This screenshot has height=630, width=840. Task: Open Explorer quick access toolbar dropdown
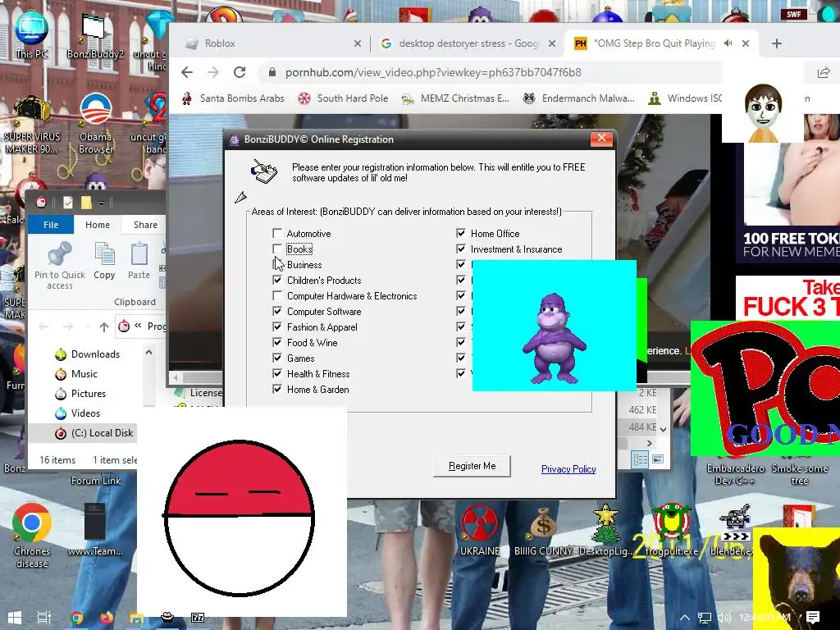pyautogui.click(x=101, y=203)
